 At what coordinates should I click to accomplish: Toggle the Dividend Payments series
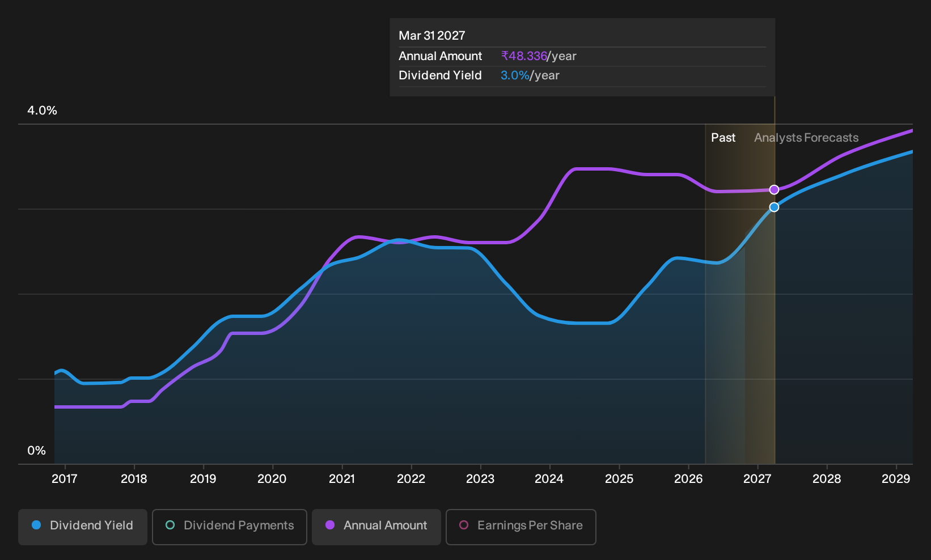(230, 527)
